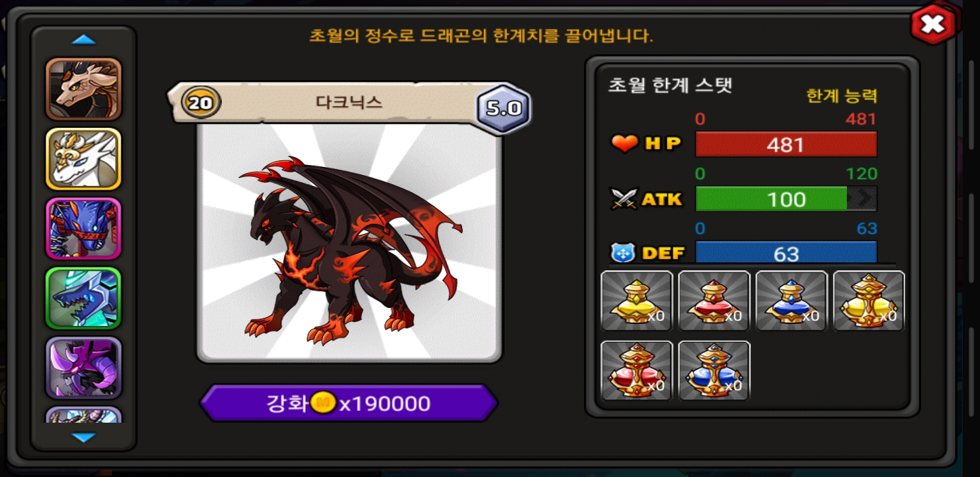Choose the teal armored dragon portrait
The image size is (980, 477).
click(x=83, y=298)
